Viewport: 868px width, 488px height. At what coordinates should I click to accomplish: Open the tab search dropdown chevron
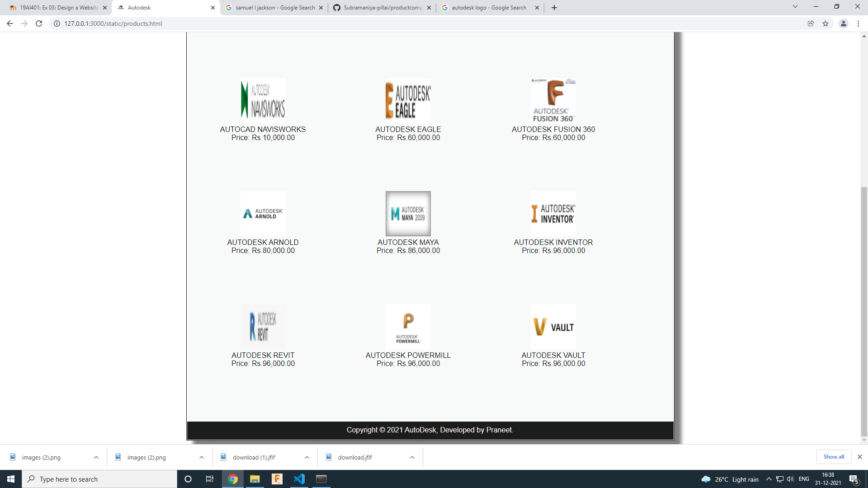795,7
